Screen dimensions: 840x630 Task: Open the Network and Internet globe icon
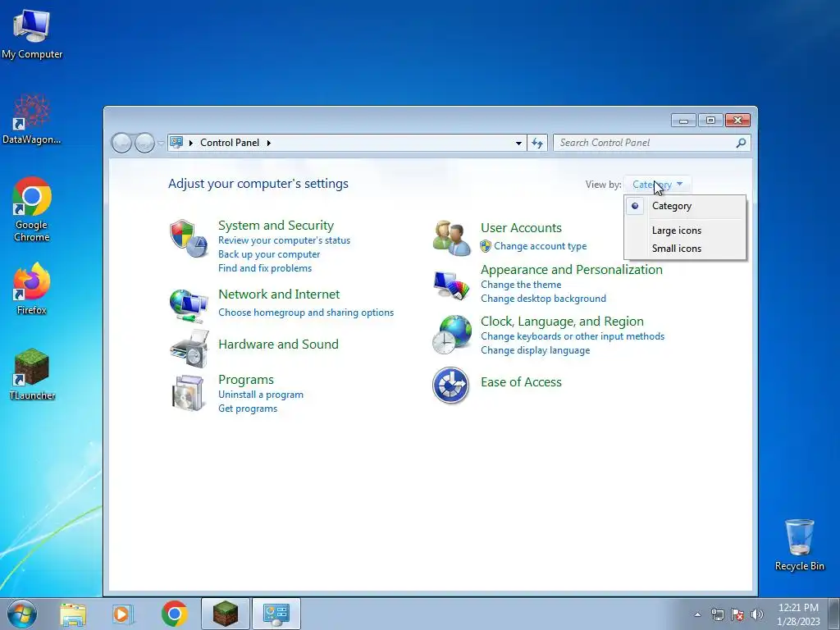pos(188,306)
